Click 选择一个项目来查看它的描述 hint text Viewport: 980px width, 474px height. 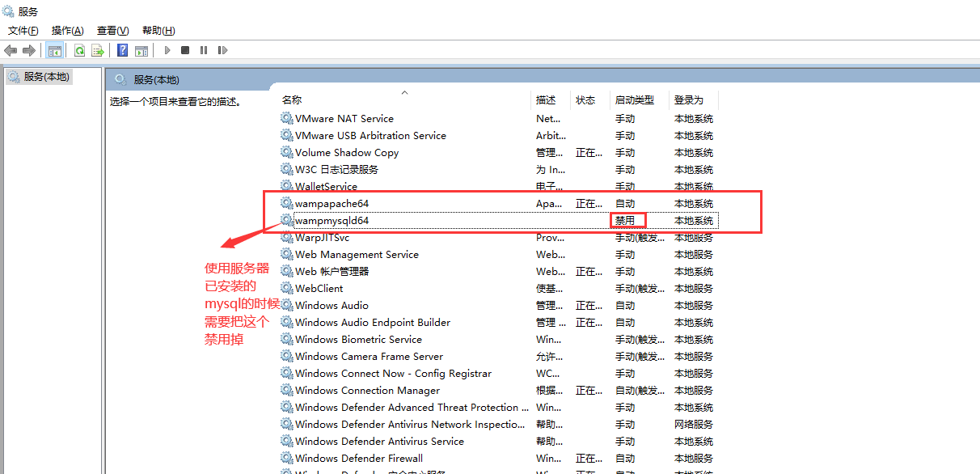[x=175, y=102]
